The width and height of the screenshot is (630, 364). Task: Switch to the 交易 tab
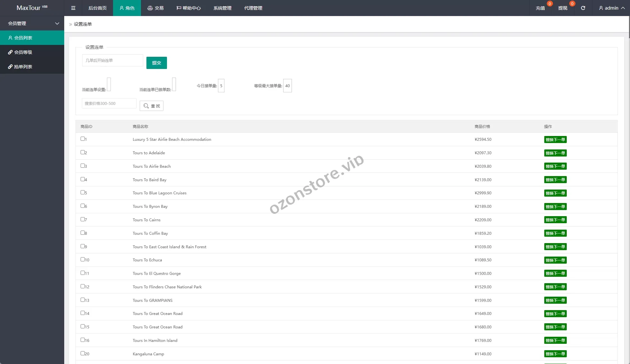155,8
